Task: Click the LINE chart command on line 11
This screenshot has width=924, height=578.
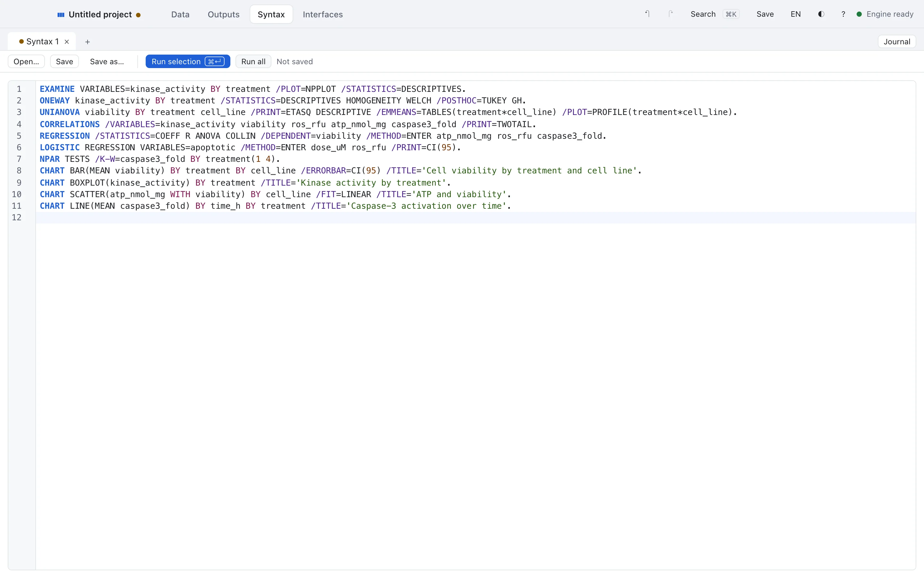Action: coord(80,206)
